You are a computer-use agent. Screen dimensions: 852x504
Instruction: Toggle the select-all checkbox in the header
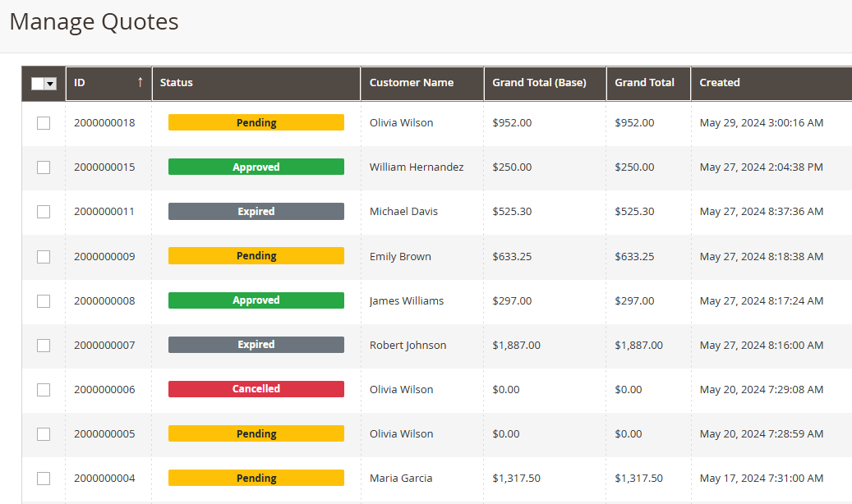[38, 83]
